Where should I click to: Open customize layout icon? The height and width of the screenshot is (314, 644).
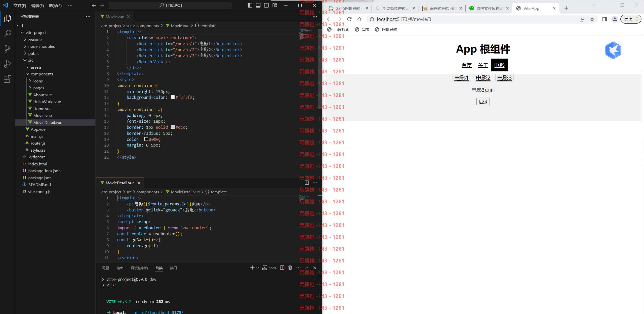tap(275, 5)
